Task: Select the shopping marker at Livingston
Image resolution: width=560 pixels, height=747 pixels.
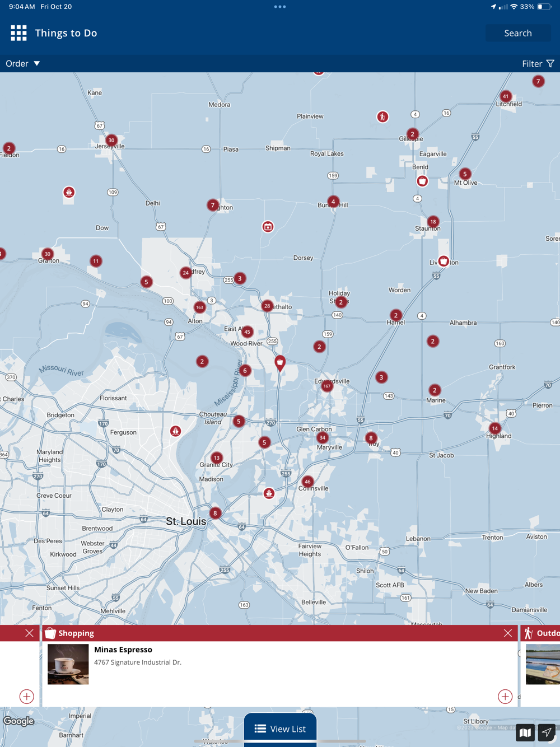Action: tap(444, 261)
